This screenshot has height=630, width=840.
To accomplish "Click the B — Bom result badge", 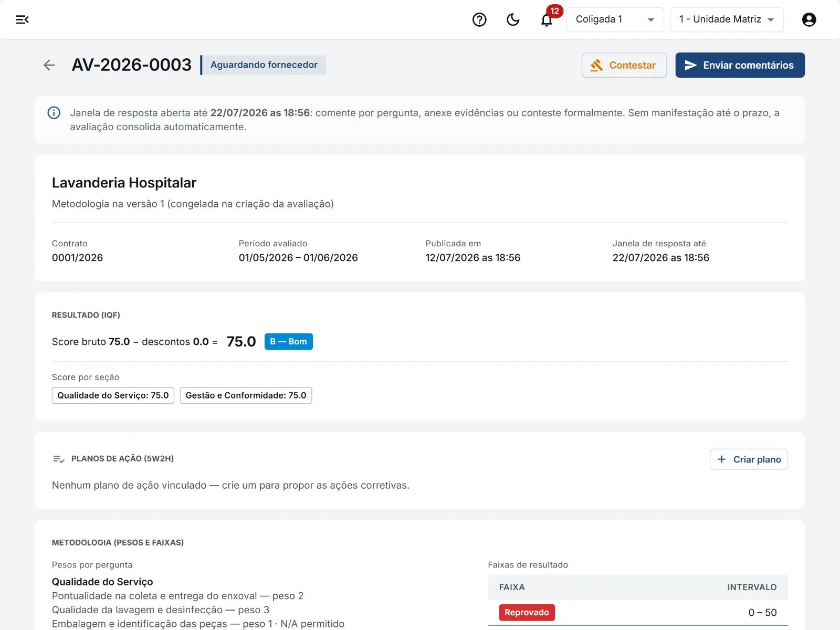I will pyautogui.click(x=289, y=342).
